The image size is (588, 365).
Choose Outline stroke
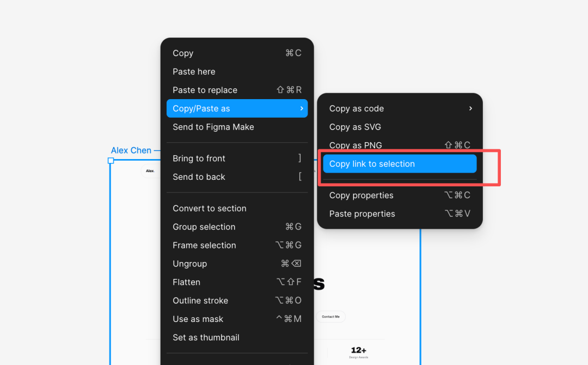[x=237, y=301]
